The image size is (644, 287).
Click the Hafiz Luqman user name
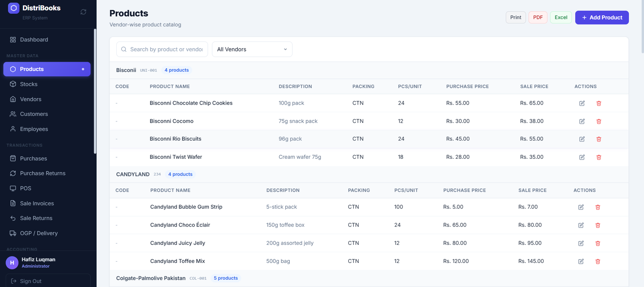(39, 260)
